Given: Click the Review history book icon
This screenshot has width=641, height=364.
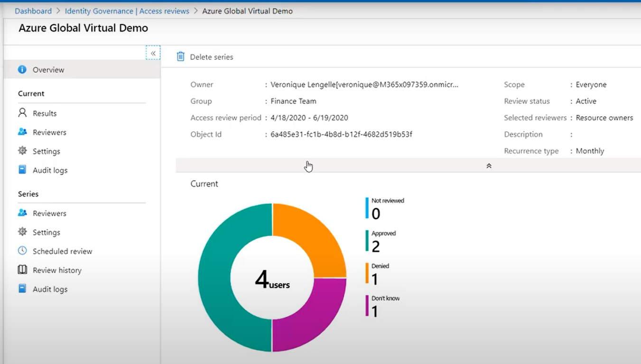Looking at the screenshot, I should [22, 270].
